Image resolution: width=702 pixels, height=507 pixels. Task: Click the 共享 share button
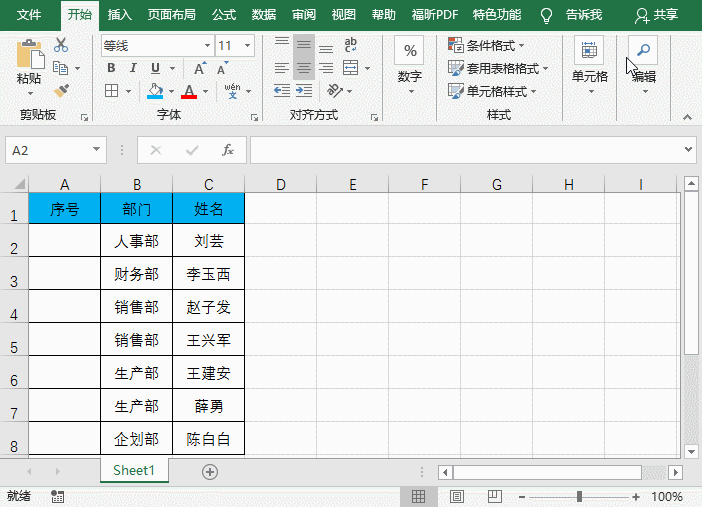click(x=657, y=15)
